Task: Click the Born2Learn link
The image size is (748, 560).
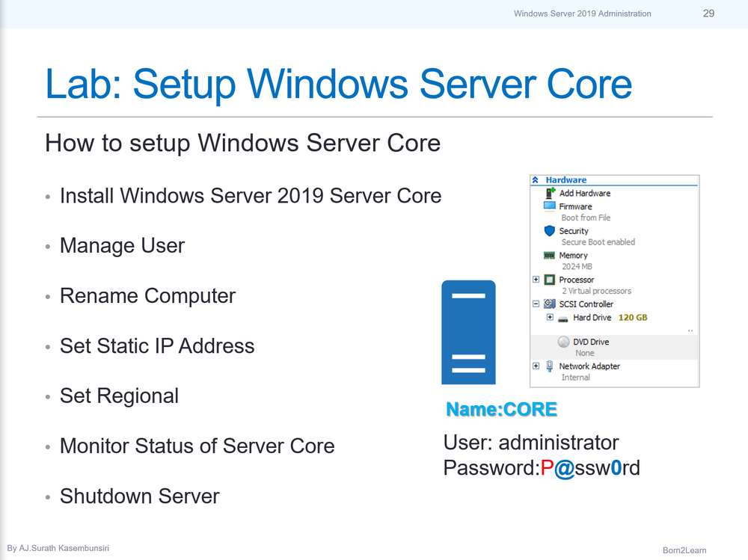Action: click(684, 549)
